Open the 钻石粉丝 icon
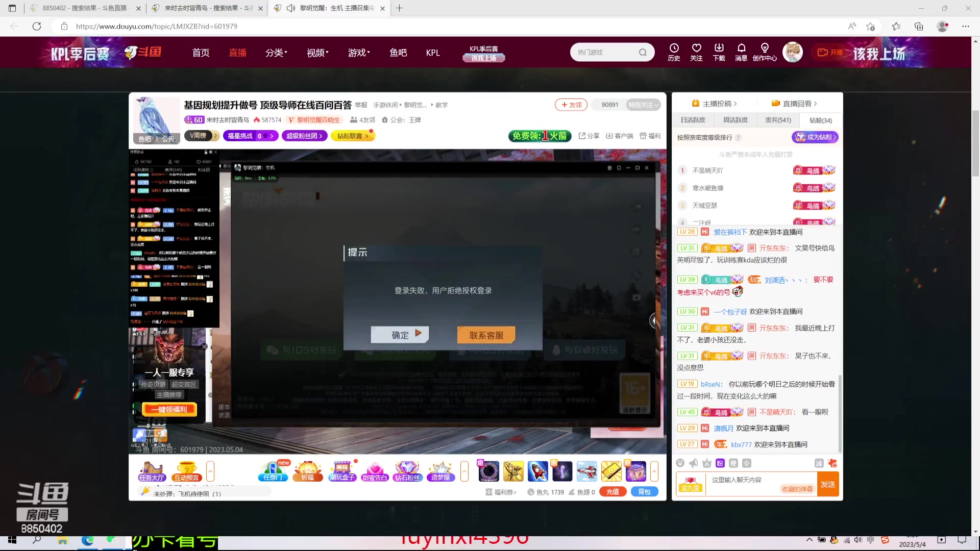 point(407,471)
